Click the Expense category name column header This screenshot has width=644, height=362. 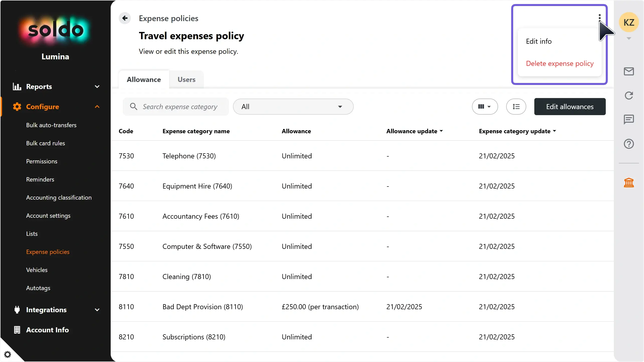point(196,131)
